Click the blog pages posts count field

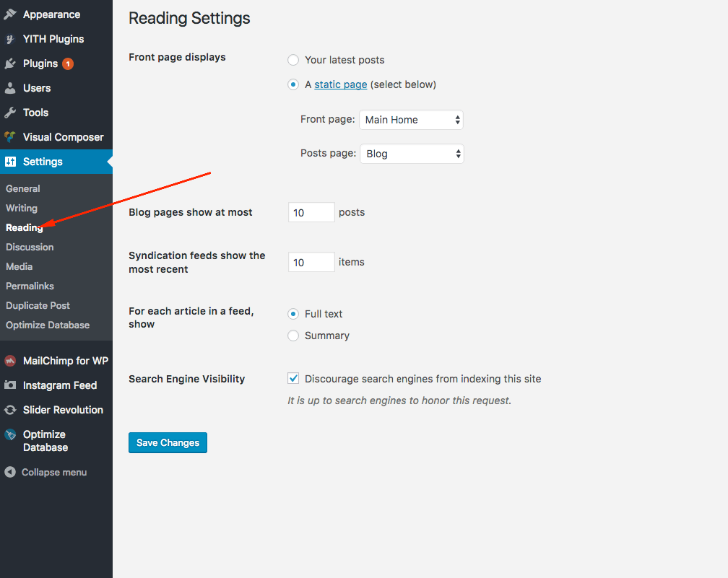click(x=311, y=212)
